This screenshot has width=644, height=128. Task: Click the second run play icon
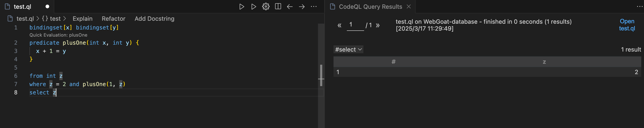coord(253,7)
